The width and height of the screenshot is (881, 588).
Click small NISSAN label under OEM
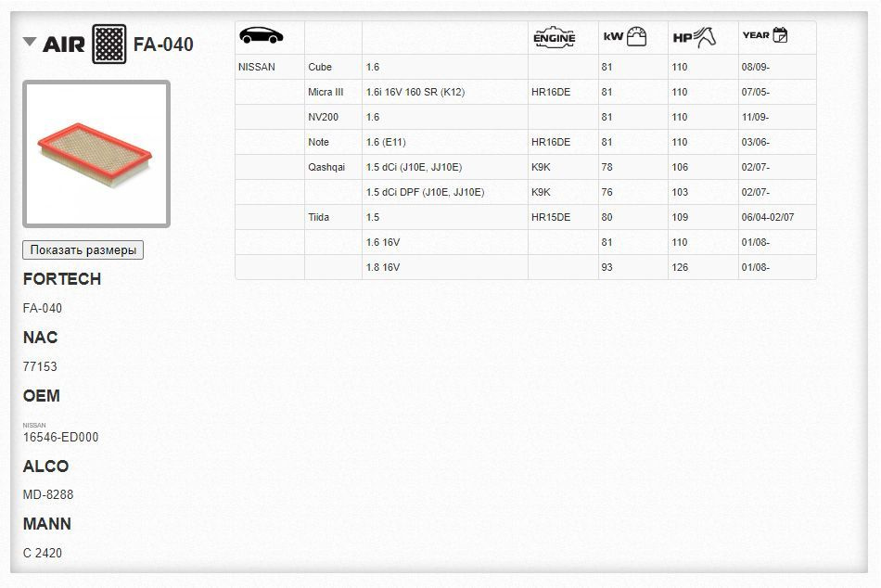(x=34, y=426)
